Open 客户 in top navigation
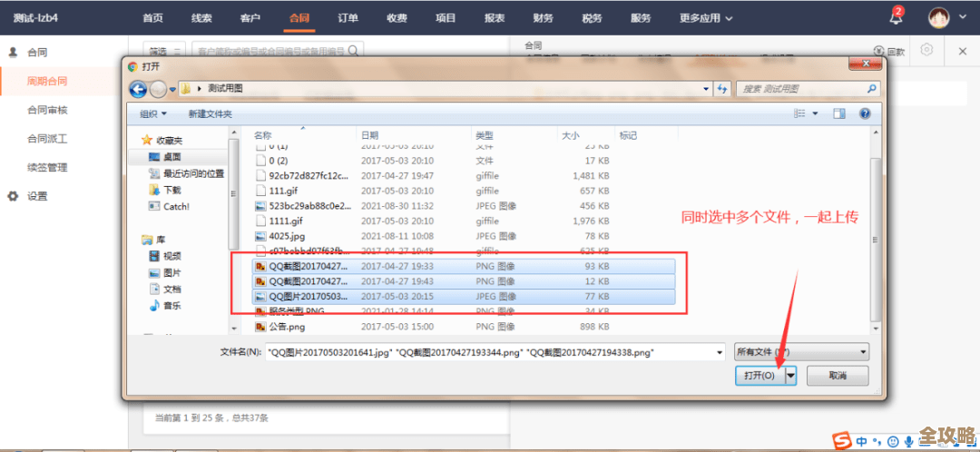The width and height of the screenshot is (980, 452). pos(250,18)
